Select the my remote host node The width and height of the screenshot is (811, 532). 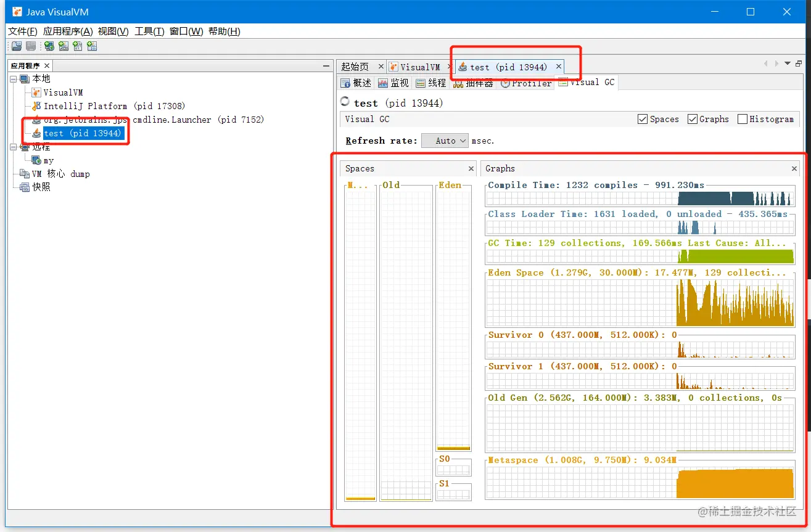[x=49, y=160]
